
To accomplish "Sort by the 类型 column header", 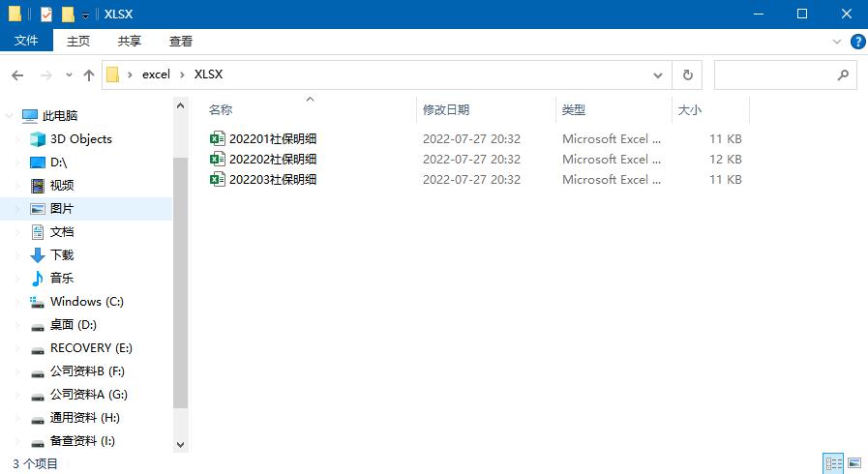I will pyautogui.click(x=574, y=109).
